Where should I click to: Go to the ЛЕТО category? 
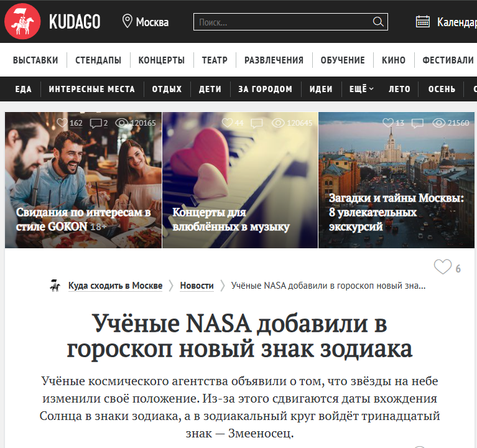(x=399, y=89)
